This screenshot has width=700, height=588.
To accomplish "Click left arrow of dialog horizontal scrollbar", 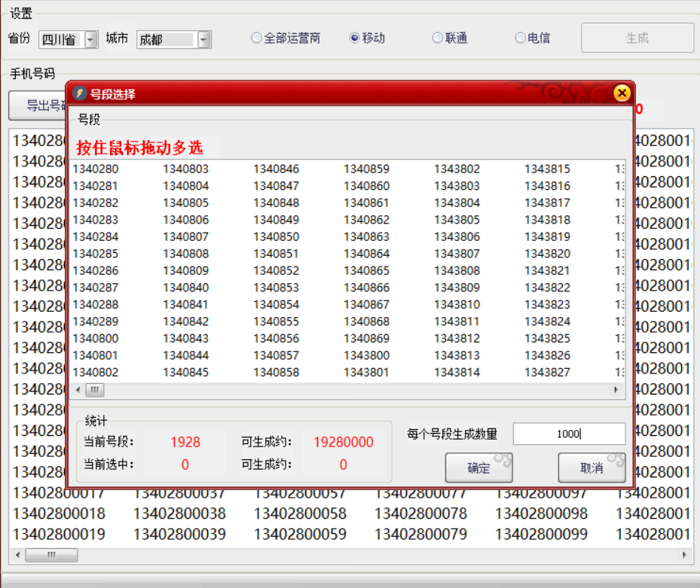I will tap(78, 390).
